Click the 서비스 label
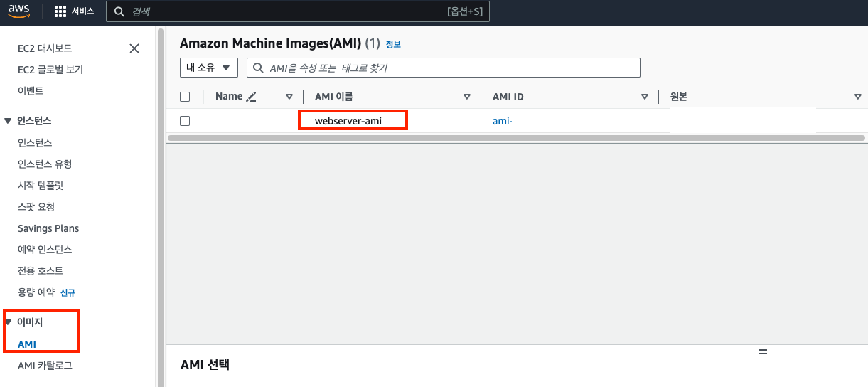 point(83,12)
